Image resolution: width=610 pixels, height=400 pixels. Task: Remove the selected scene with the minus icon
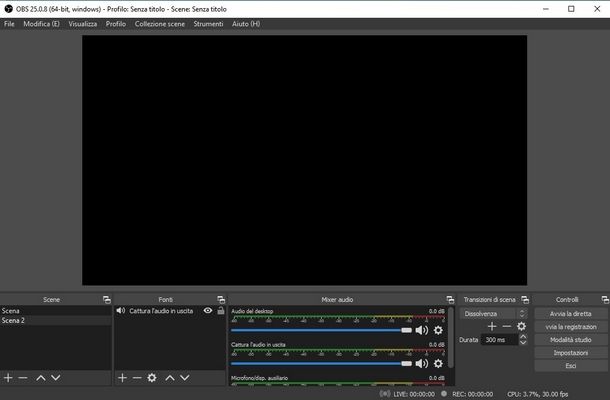click(23, 378)
